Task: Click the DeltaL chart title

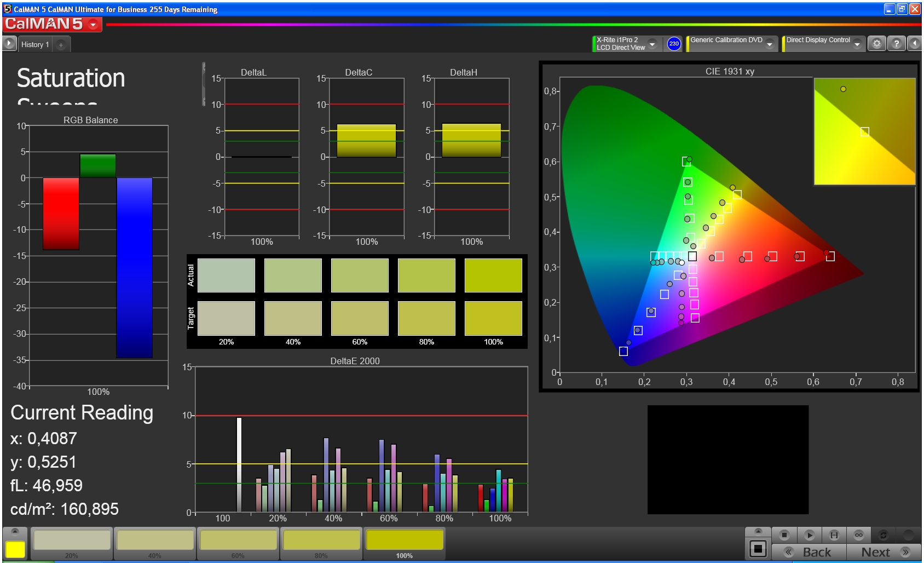Action: point(253,72)
